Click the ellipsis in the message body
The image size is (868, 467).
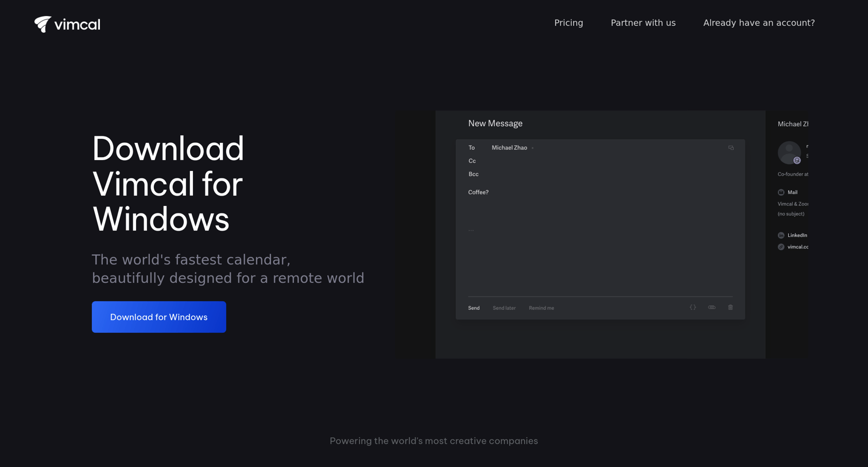(x=471, y=230)
